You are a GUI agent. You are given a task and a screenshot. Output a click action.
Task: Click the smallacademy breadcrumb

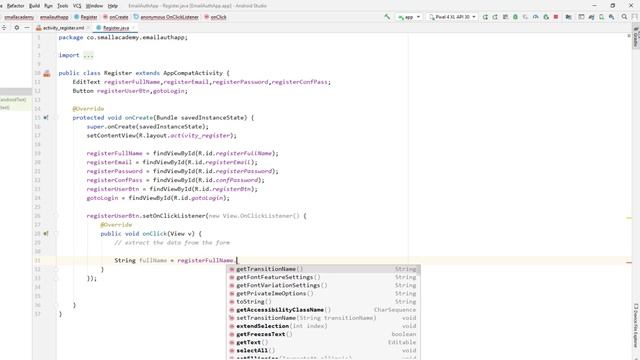[x=19, y=17]
